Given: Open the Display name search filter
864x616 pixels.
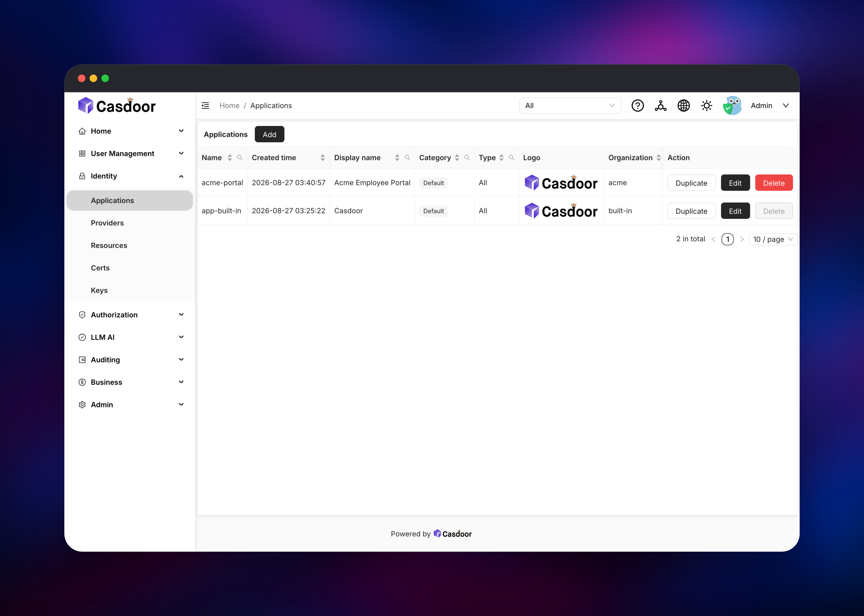Looking at the screenshot, I should (x=407, y=157).
